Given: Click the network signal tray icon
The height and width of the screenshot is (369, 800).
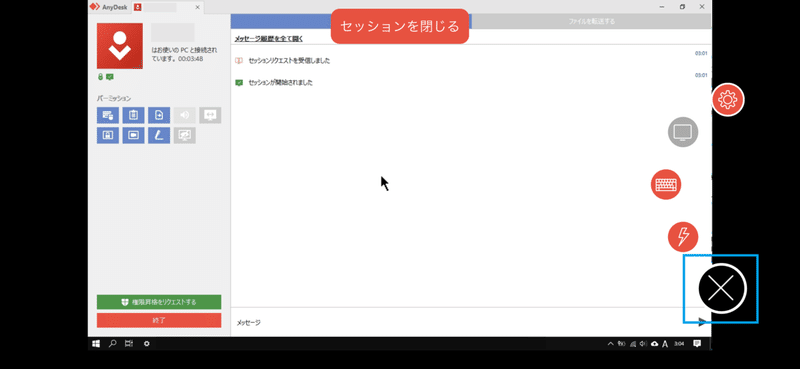Looking at the screenshot, I should [x=633, y=344].
